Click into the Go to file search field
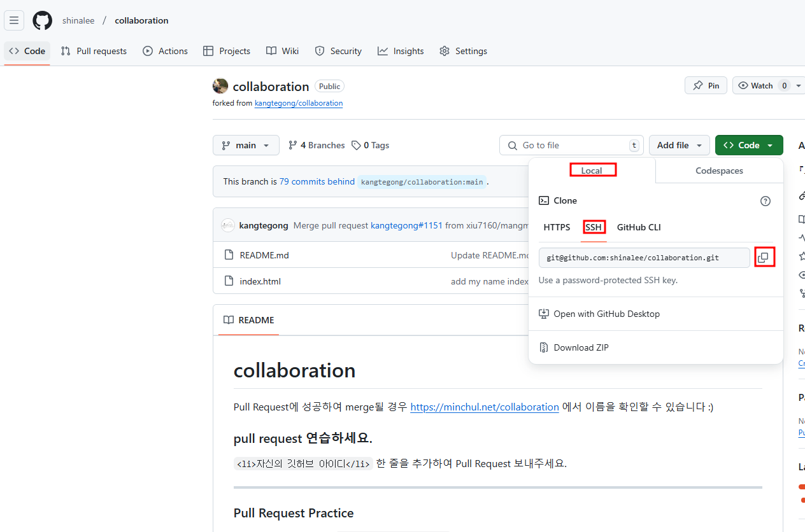Viewport: 805px width, 532px height. click(571, 145)
